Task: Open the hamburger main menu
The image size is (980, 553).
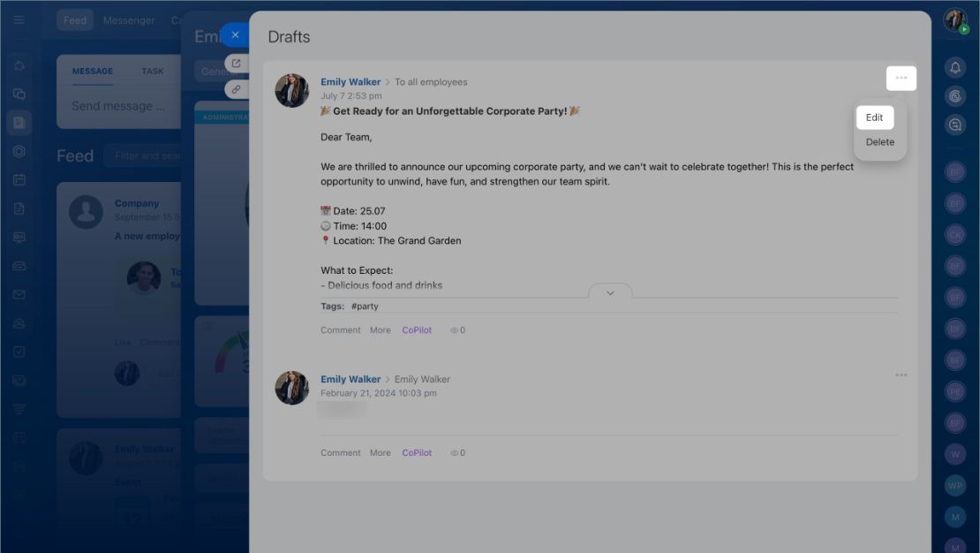Action: click(x=19, y=20)
